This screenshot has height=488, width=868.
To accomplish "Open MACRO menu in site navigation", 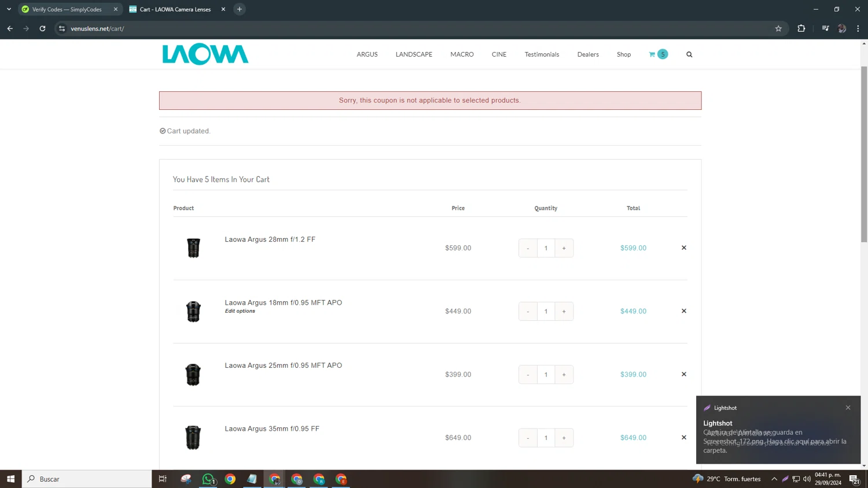I will pos(462,54).
